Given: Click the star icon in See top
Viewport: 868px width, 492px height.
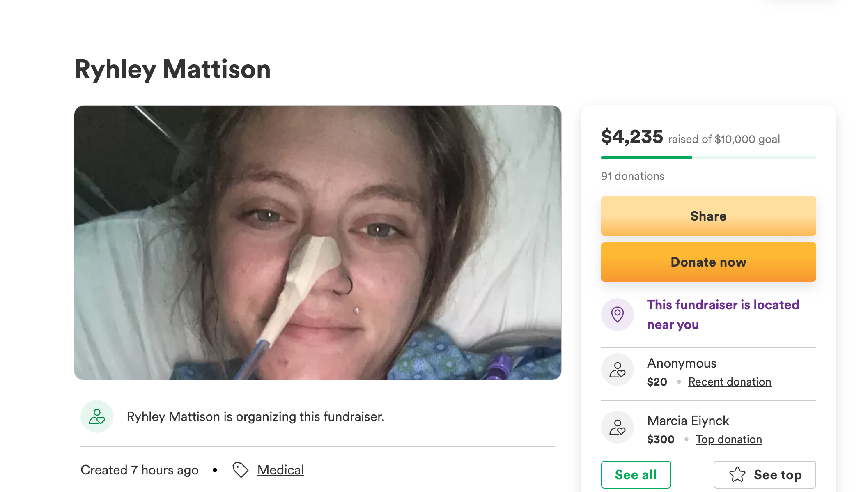Looking at the screenshot, I should point(737,475).
